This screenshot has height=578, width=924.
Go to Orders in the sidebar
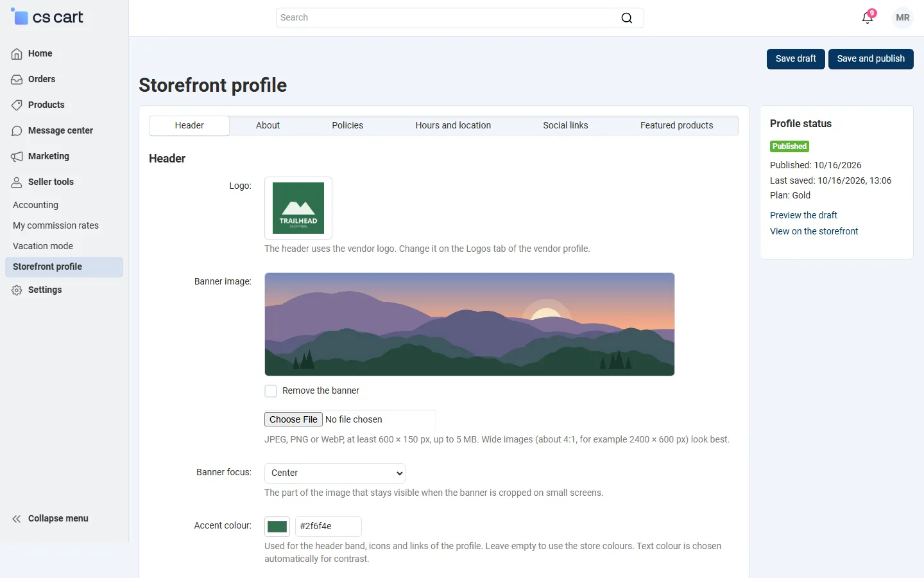coord(42,80)
